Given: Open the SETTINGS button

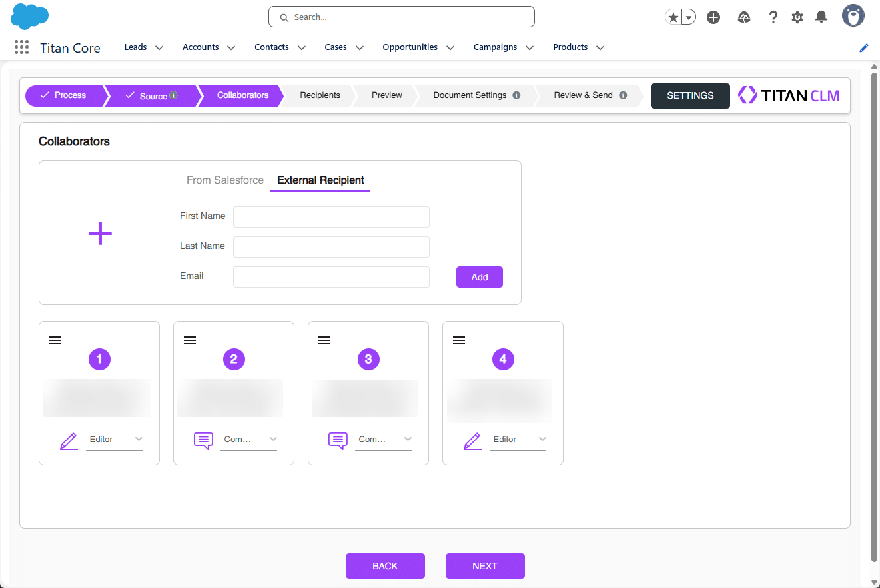Looking at the screenshot, I should (690, 95).
